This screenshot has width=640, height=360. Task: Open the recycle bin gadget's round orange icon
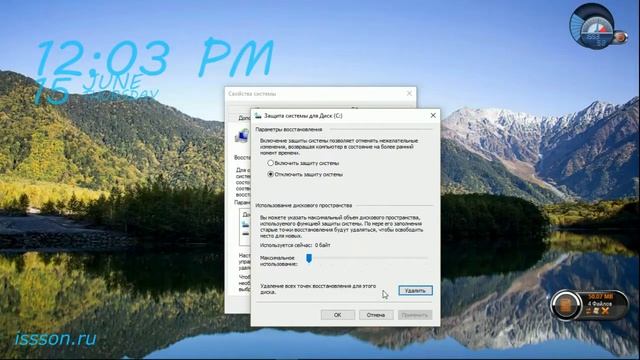566,304
